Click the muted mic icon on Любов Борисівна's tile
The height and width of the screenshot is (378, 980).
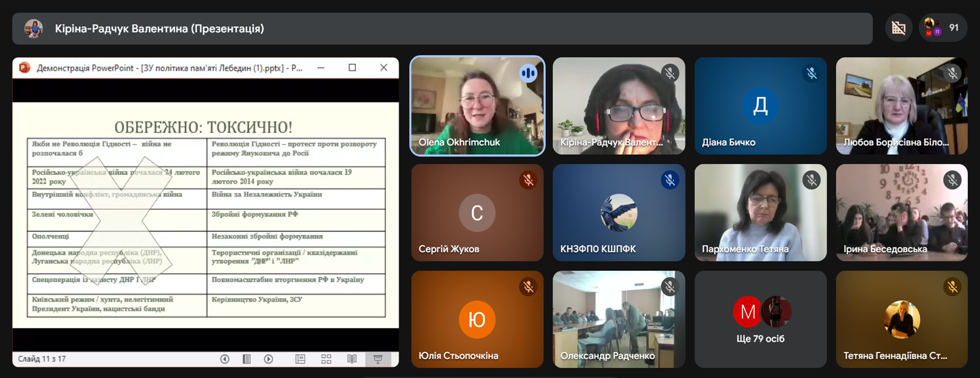pyautogui.click(x=952, y=73)
